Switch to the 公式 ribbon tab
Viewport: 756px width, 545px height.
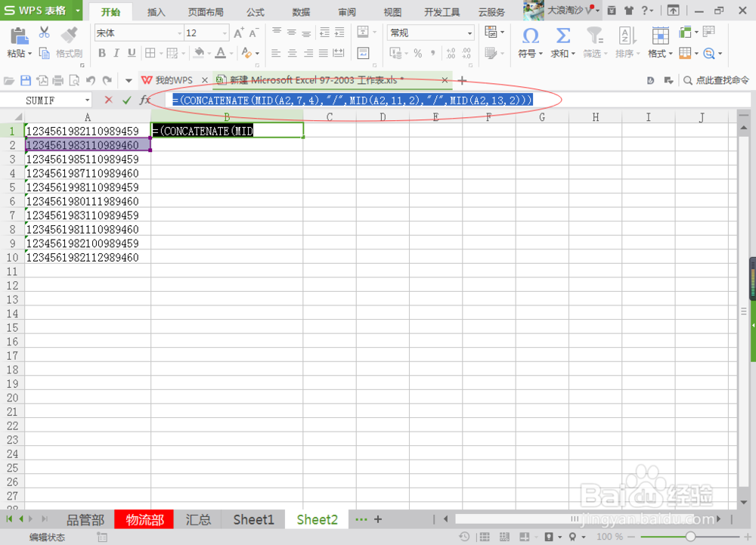click(256, 12)
